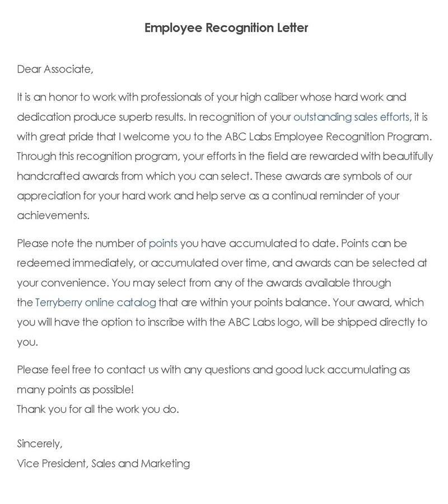Open the "points" hyperlink

pyautogui.click(x=163, y=243)
